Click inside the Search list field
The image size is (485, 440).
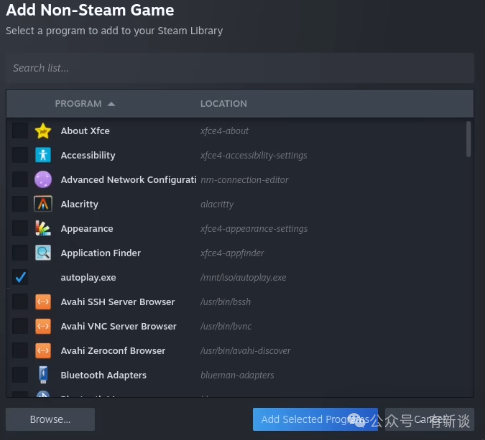coord(240,68)
